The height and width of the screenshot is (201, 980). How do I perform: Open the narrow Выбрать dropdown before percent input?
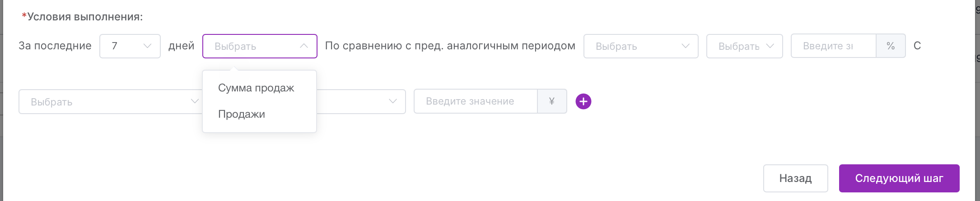(744, 46)
